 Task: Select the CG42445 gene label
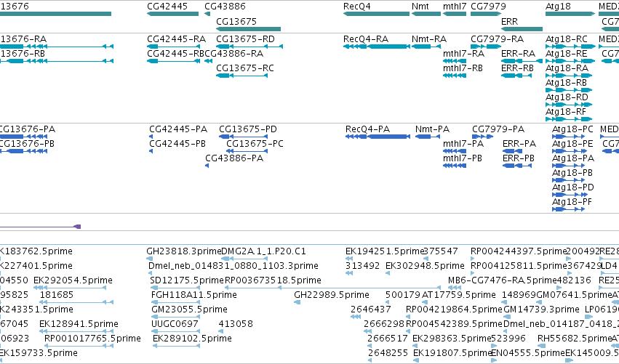click(167, 7)
